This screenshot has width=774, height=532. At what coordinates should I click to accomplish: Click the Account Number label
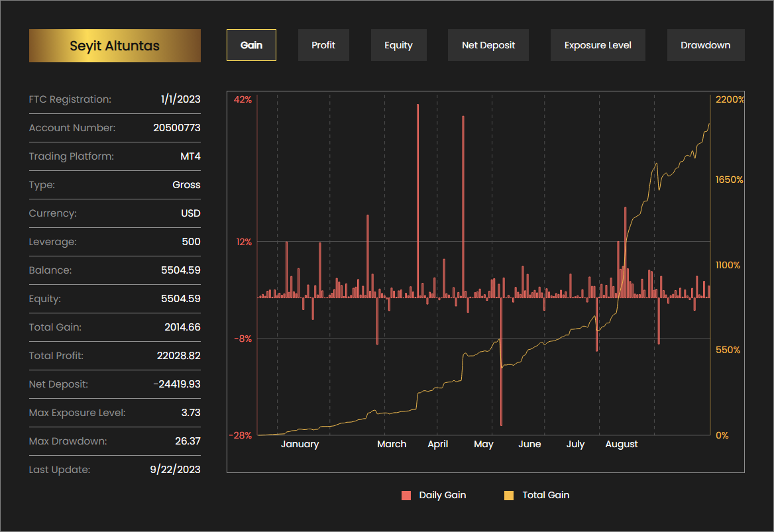tap(72, 128)
